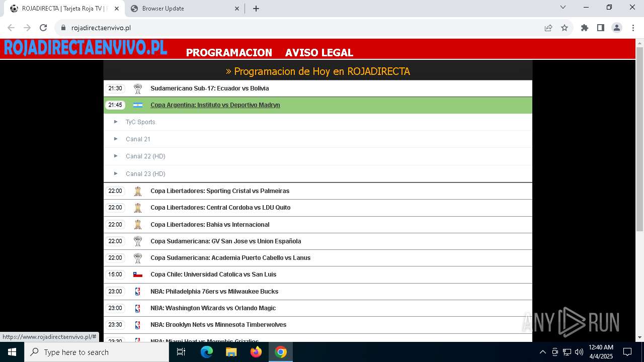This screenshot has width=644, height=362.
Task: Open the Canal 21 channel link
Action: pyautogui.click(x=138, y=139)
